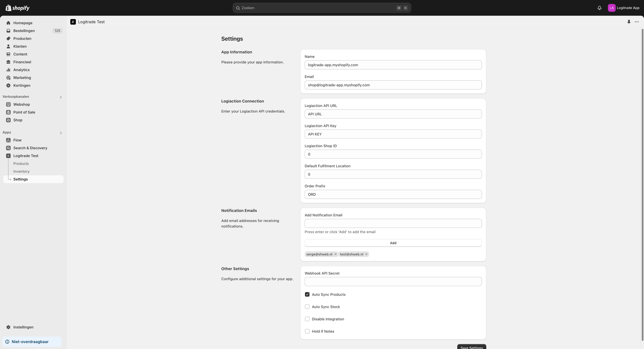Click Save Settings button
This screenshot has width=644, height=349.
[472, 347]
